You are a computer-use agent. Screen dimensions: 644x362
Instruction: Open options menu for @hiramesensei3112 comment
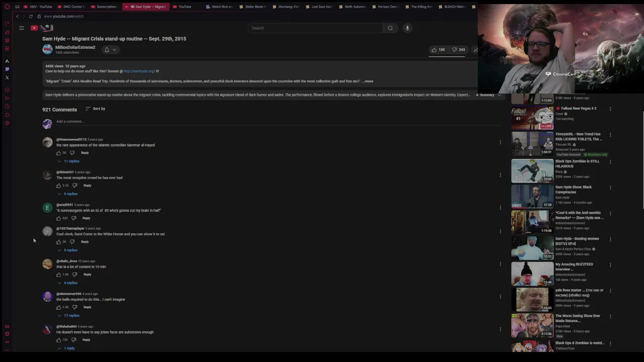tap(500, 142)
